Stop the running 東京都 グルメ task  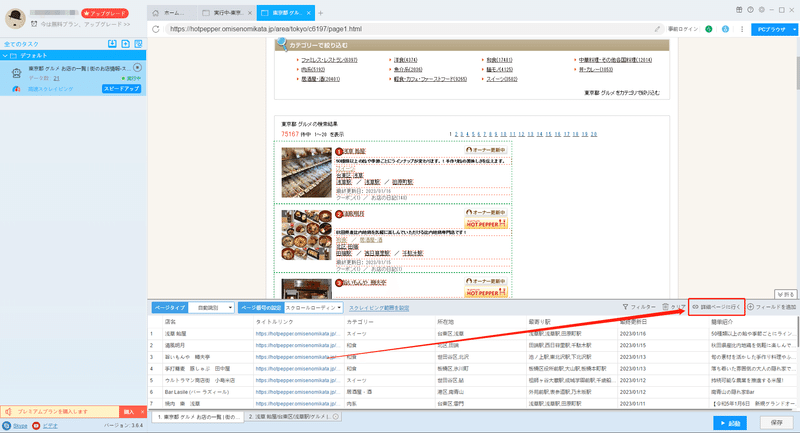(x=137, y=67)
